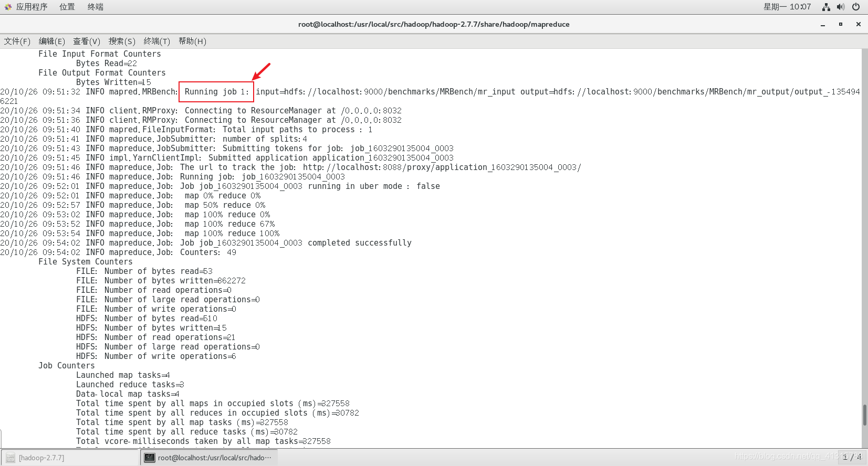
Task: Open the clock showing 星期一 10:07
Action: click(787, 7)
